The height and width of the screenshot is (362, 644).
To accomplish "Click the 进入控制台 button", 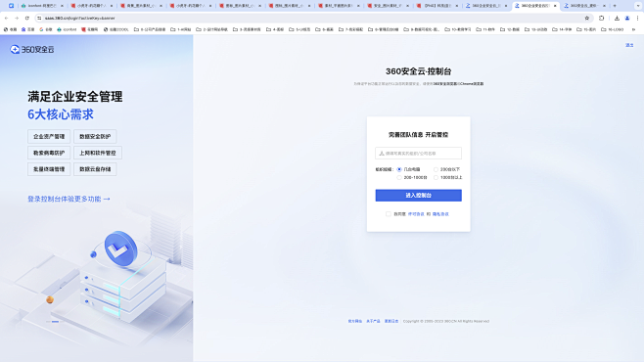I will click(418, 196).
